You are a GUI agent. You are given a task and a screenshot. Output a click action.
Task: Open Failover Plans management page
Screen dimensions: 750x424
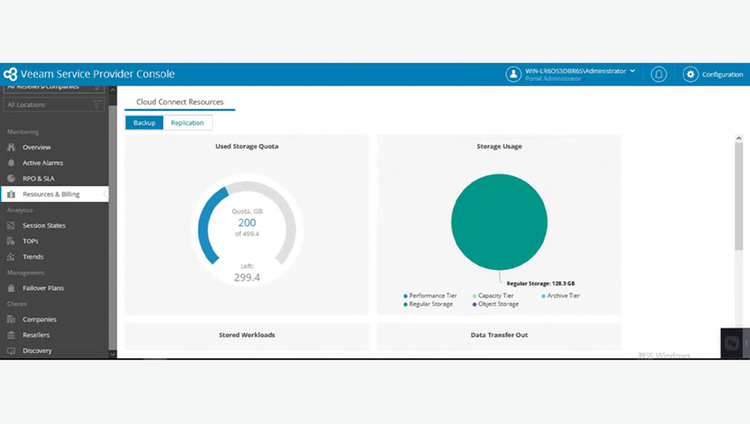43,288
